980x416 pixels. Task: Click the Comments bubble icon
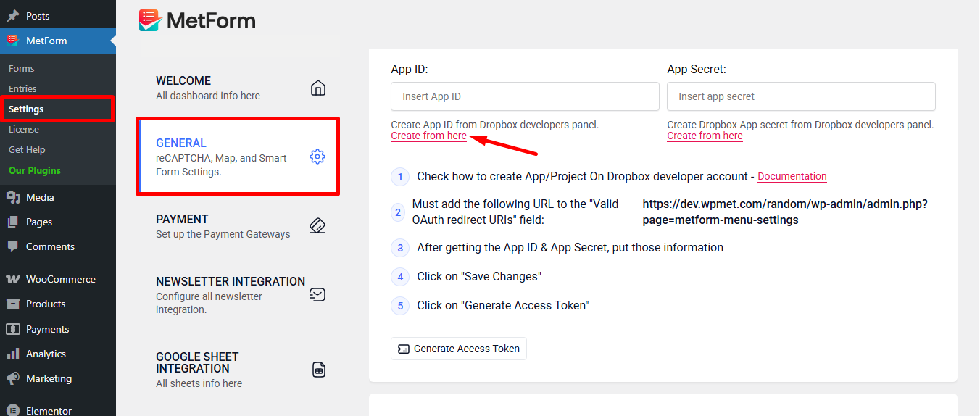click(x=13, y=246)
